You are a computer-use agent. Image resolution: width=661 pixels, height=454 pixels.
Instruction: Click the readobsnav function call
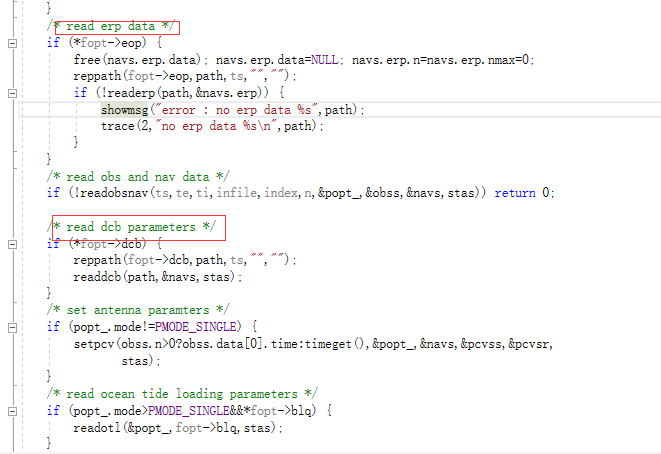(114, 193)
